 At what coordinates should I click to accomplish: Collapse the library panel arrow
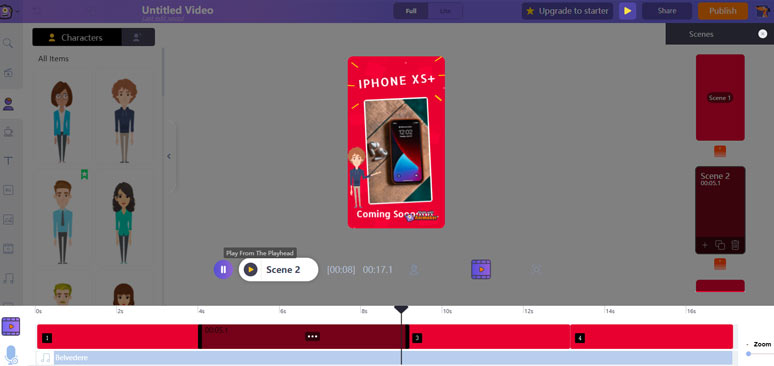[169, 156]
